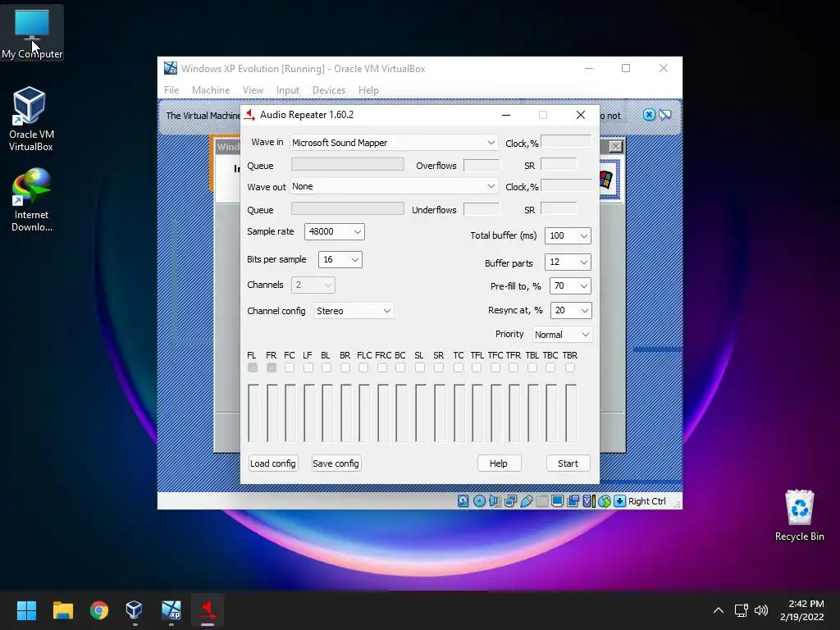Viewport: 840px width, 630px height.
Task: Open the Devices menu in VirtualBox
Action: [x=329, y=90]
